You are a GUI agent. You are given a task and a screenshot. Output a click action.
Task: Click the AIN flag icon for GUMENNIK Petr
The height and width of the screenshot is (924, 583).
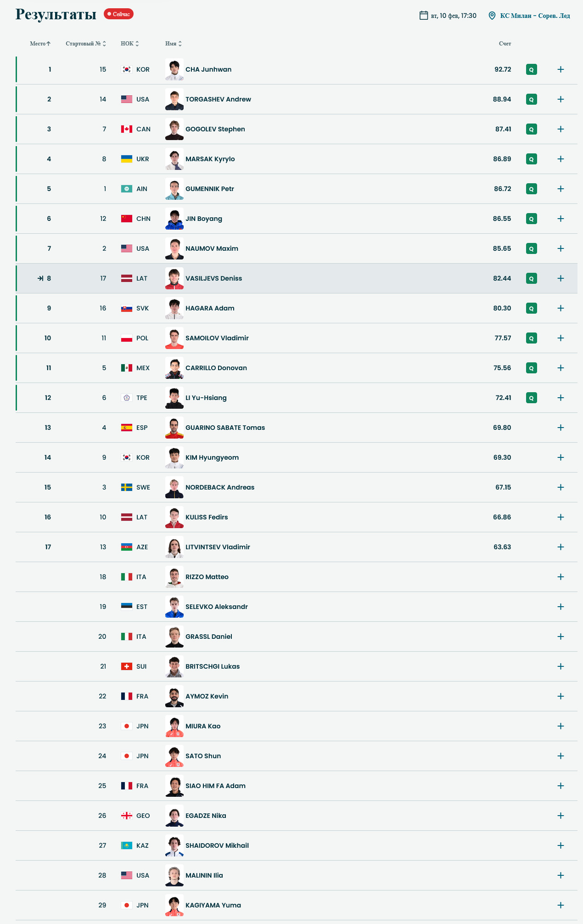(127, 189)
